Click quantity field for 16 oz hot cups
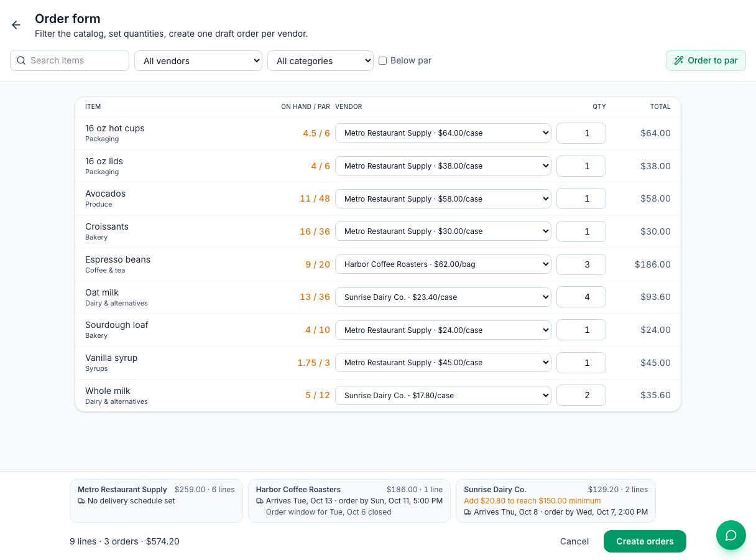The width and height of the screenshot is (756, 560). point(581,133)
